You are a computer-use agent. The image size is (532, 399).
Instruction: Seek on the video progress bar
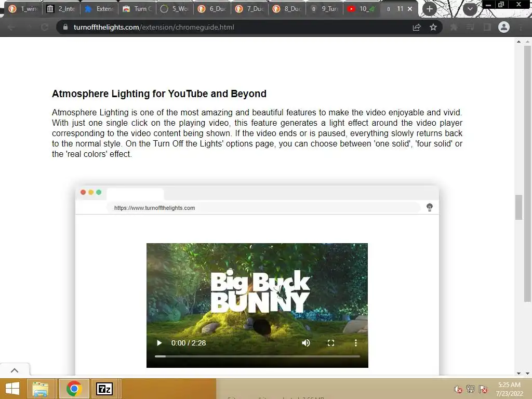tap(257, 356)
